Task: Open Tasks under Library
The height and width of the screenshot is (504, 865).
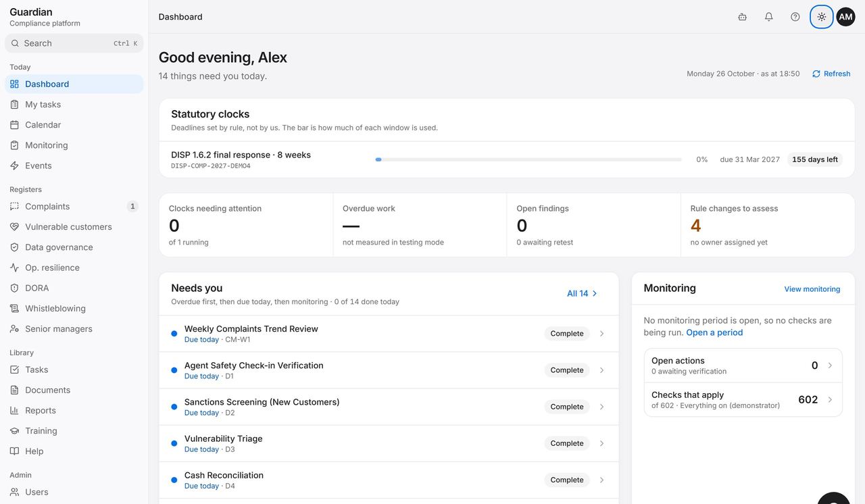Action: tap(74, 370)
